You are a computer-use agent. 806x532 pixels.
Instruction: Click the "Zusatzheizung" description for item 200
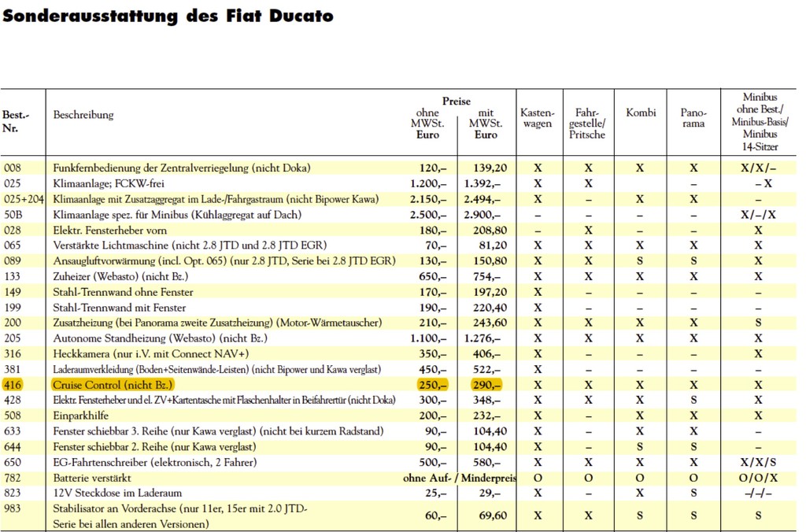pos(217,323)
